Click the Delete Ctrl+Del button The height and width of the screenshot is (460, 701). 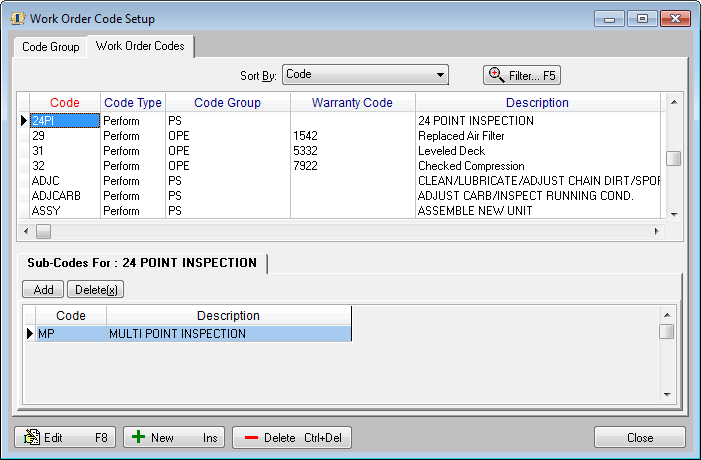click(x=292, y=437)
